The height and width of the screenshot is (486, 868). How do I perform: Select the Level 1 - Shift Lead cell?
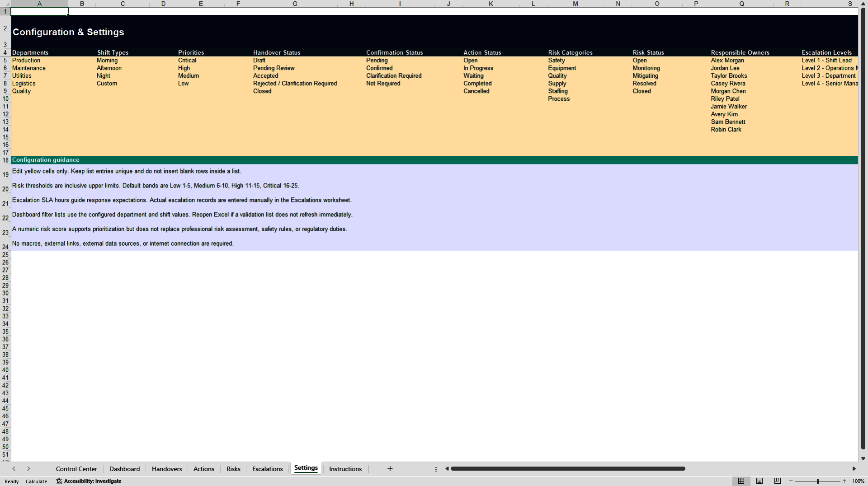829,60
